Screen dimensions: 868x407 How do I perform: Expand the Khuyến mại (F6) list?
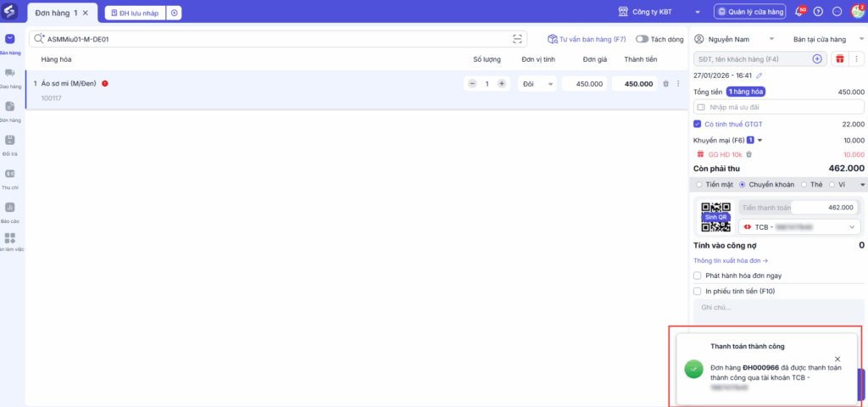coord(760,140)
